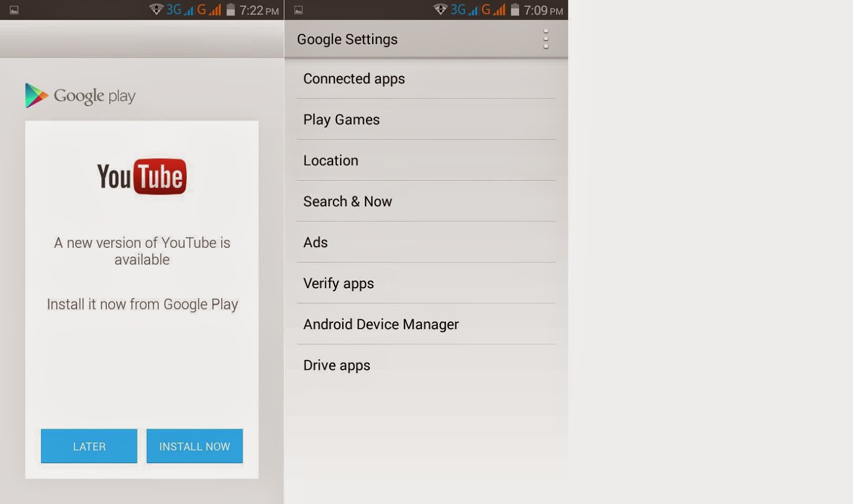Tap the Google Play logo
Viewport: 853px width, 504px height.
pos(81,96)
